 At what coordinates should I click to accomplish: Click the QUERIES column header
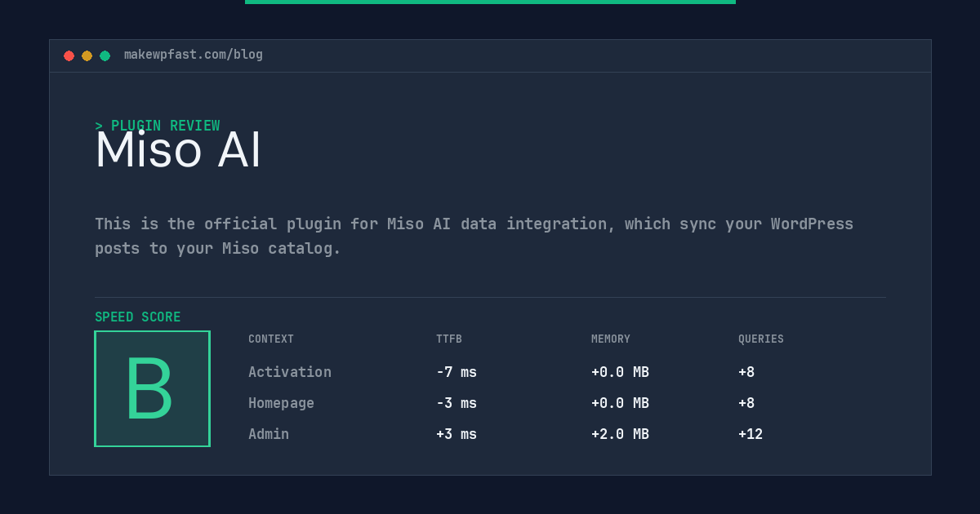point(761,339)
